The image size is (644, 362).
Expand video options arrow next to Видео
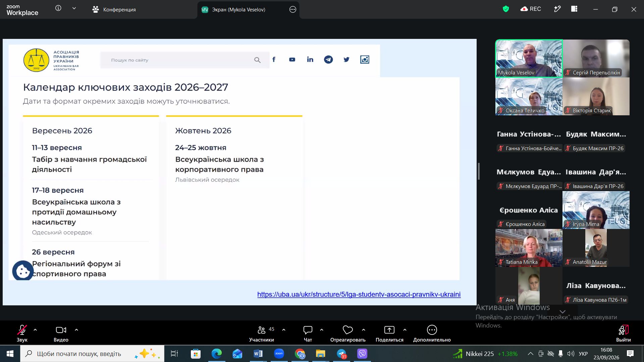[x=76, y=330]
